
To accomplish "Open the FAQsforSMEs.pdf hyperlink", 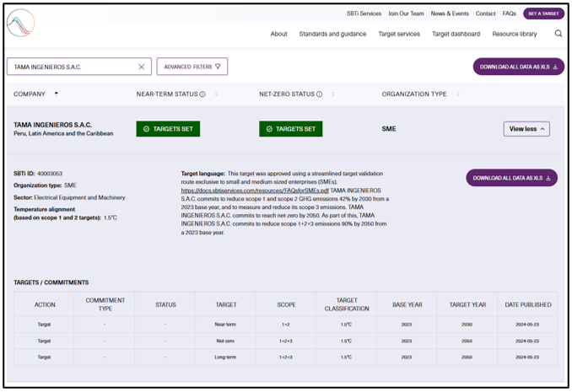I will pyautogui.click(x=255, y=191).
